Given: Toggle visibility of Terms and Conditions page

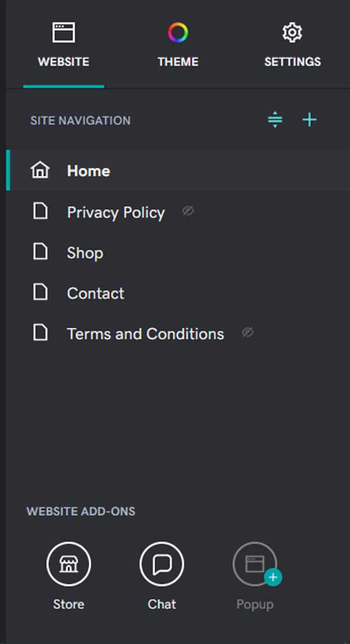Looking at the screenshot, I should tap(247, 332).
